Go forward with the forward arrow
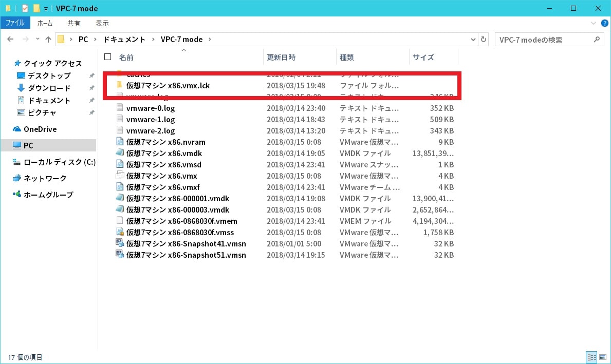This screenshot has height=364, width=611. [x=25, y=40]
